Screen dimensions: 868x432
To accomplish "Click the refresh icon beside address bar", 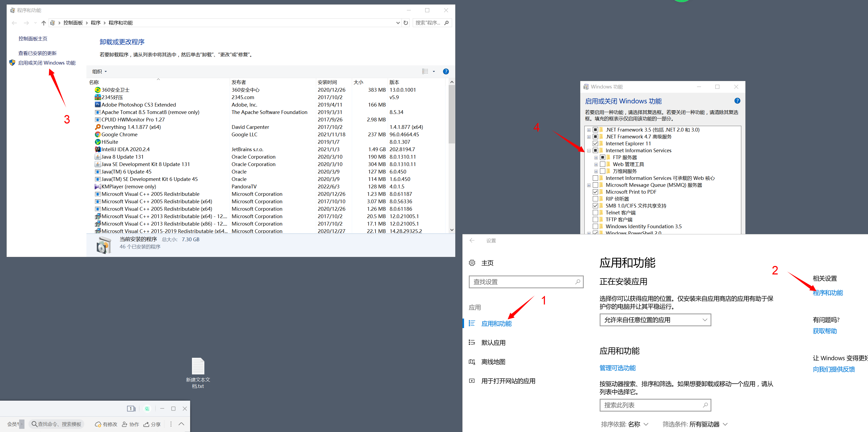I will click(406, 23).
